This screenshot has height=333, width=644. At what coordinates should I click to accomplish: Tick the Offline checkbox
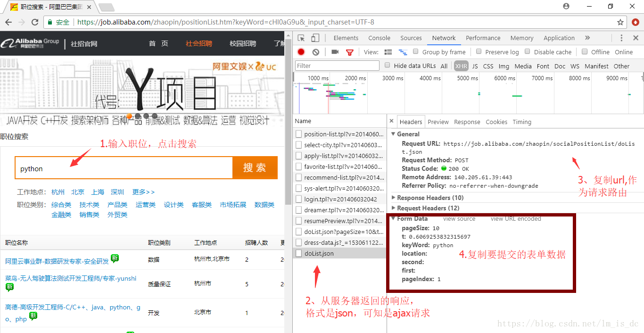(585, 51)
